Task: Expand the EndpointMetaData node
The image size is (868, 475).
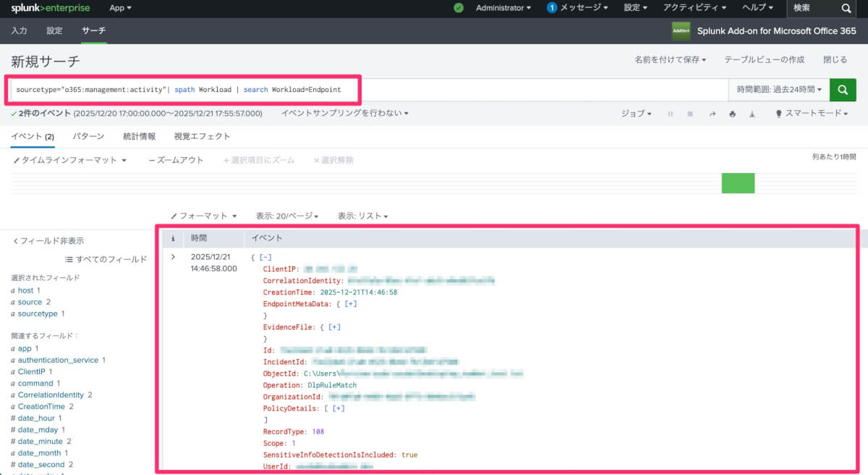Action: (350, 304)
